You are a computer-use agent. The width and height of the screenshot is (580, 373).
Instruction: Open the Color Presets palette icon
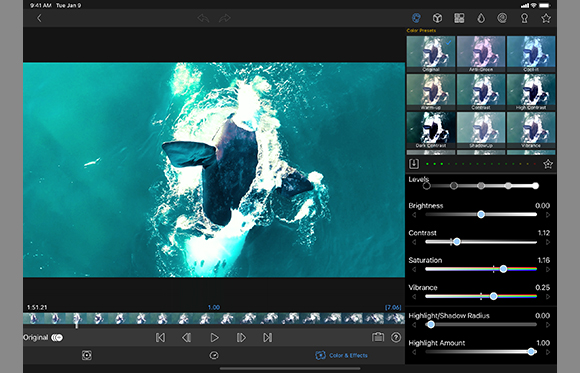(x=416, y=18)
